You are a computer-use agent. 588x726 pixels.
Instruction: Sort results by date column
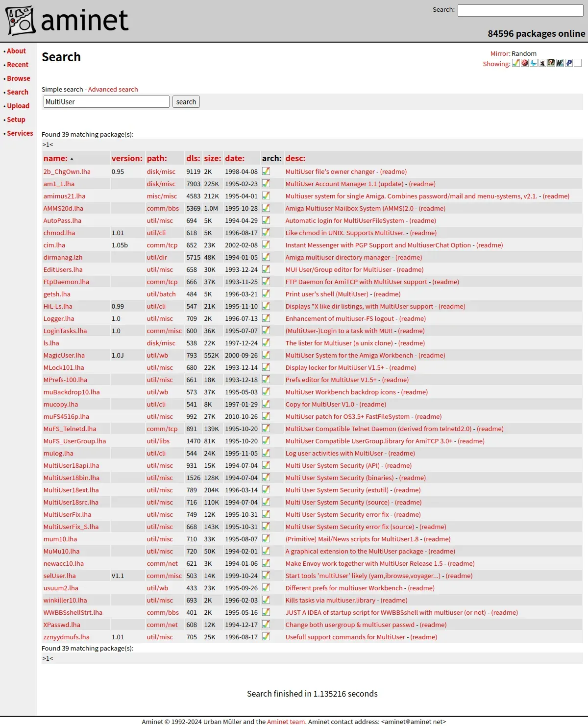[235, 158]
